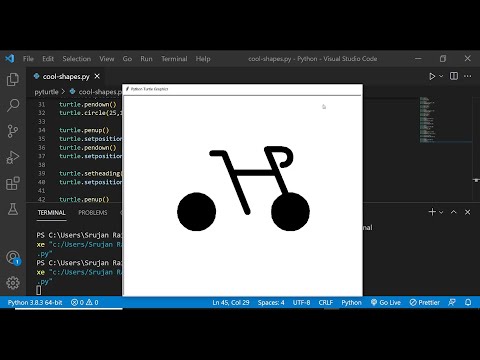
Task: Open notifications bell icon
Action: [468, 302]
